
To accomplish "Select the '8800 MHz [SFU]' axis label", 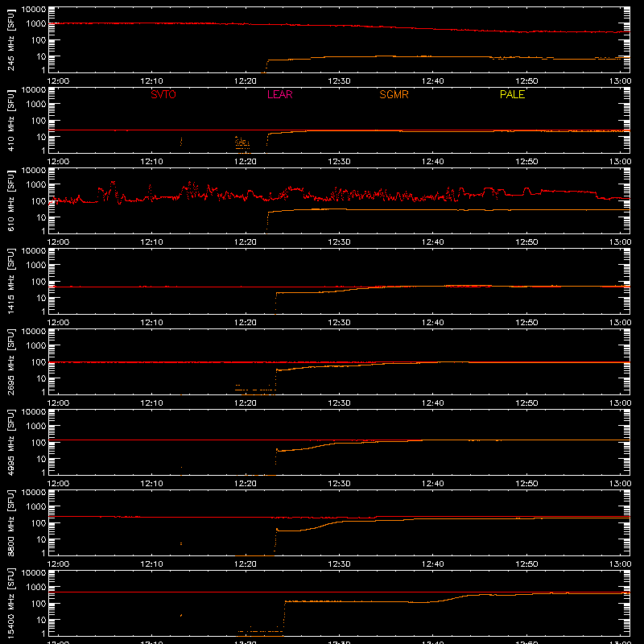I will click(x=11, y=522).
